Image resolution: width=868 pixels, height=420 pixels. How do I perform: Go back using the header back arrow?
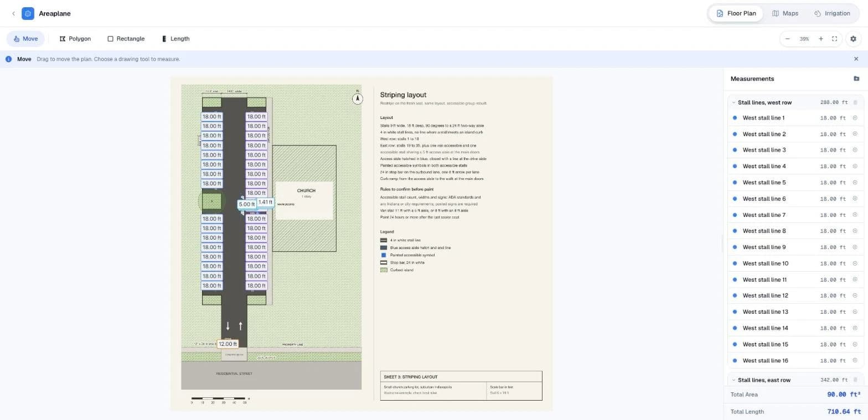[13, 13]
